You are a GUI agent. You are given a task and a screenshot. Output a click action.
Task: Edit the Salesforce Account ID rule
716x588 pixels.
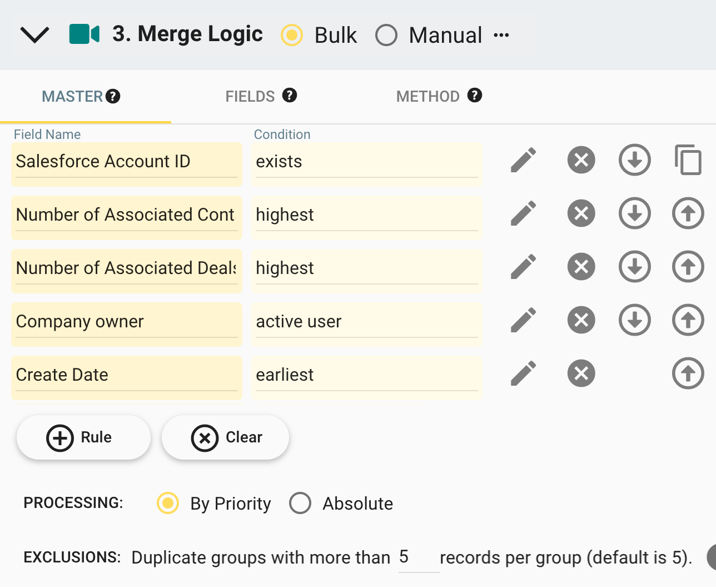[x=523, y=160]
